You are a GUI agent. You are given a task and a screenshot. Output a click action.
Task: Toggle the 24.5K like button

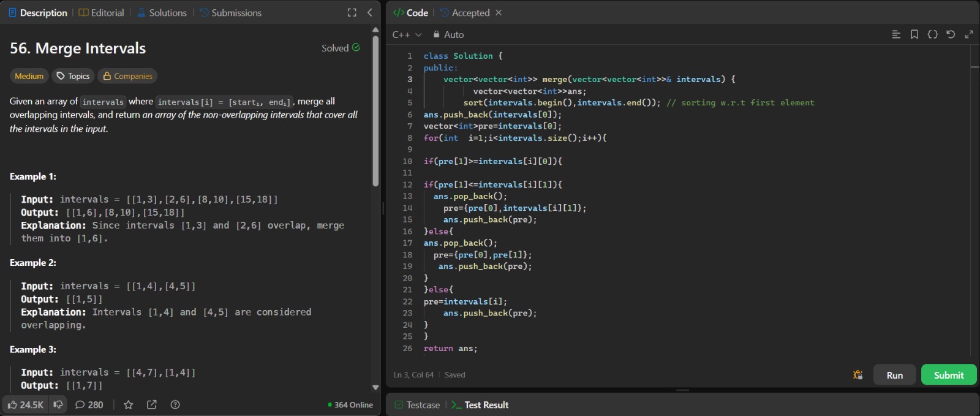pos(26,405)
